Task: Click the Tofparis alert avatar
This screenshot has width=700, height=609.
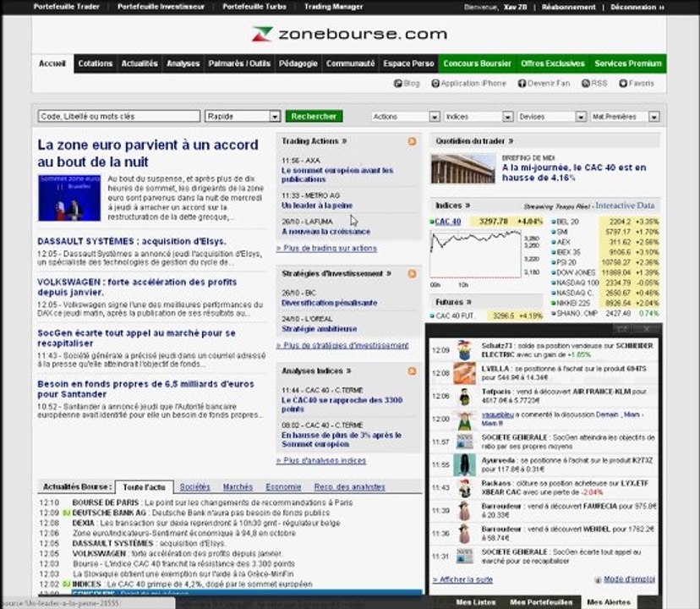Action: [x=465, y=397]
